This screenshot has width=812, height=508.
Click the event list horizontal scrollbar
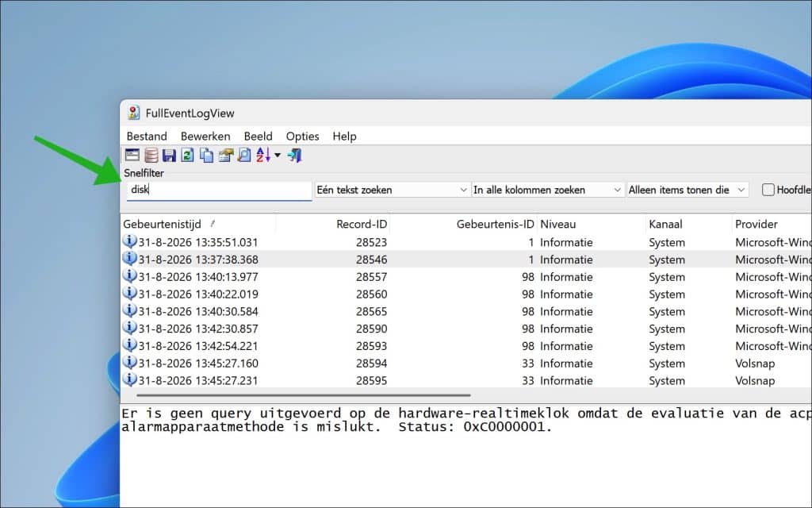[304, 395]
